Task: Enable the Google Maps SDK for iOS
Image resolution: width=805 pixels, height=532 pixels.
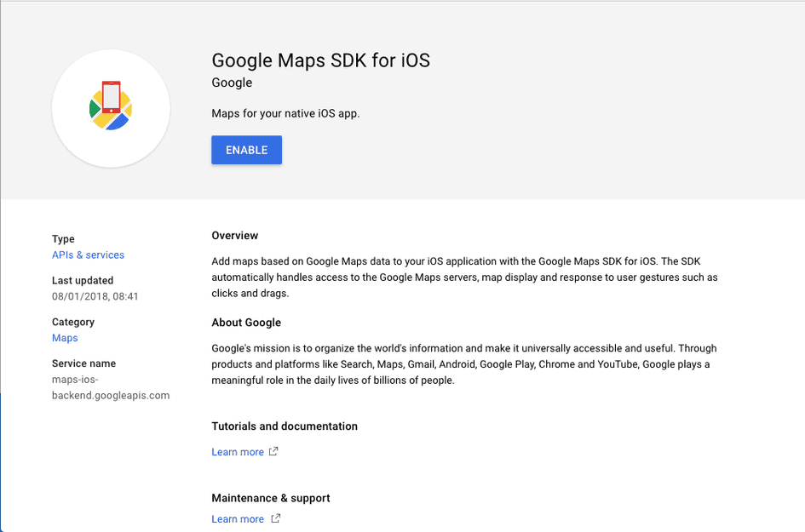Action: point(246,150)
